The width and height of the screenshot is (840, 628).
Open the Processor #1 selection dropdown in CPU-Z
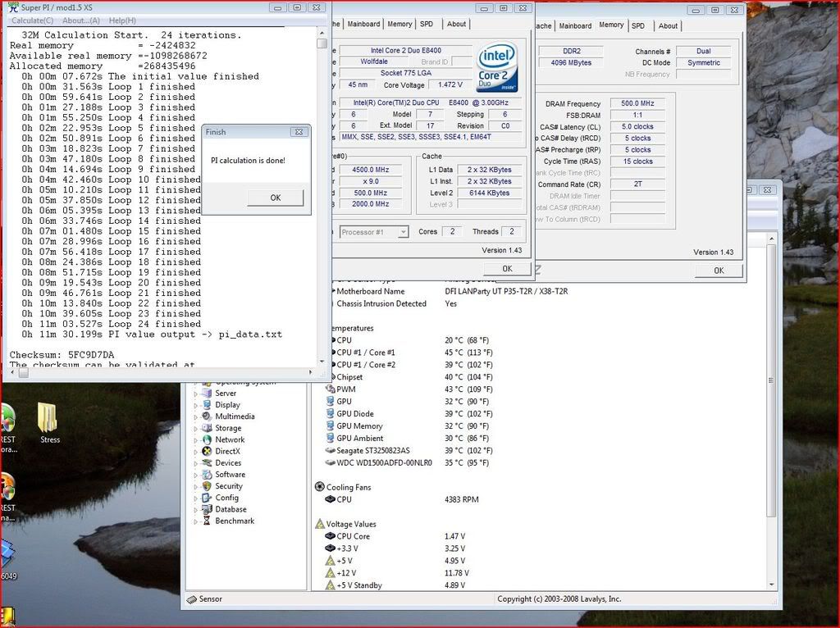403,232
